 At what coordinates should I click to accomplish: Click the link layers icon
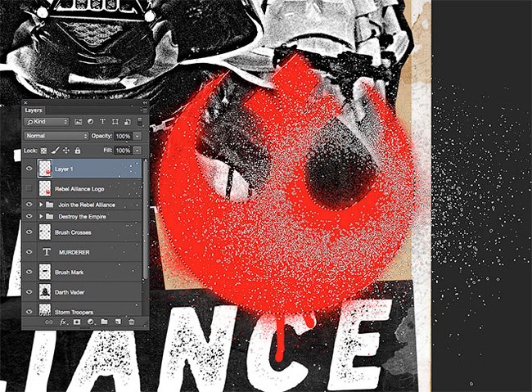pos(49,322)
